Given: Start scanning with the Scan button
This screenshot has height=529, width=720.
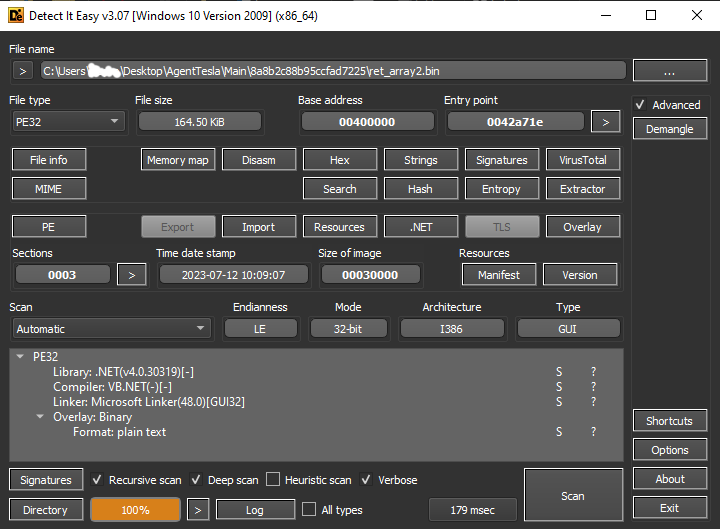Looking at the screenshot, I should click(573, 496).
